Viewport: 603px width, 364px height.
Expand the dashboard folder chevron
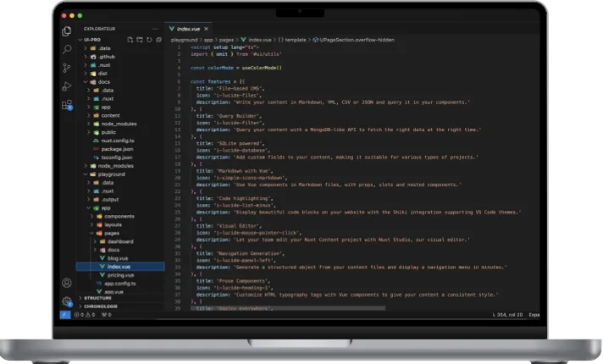95,241
